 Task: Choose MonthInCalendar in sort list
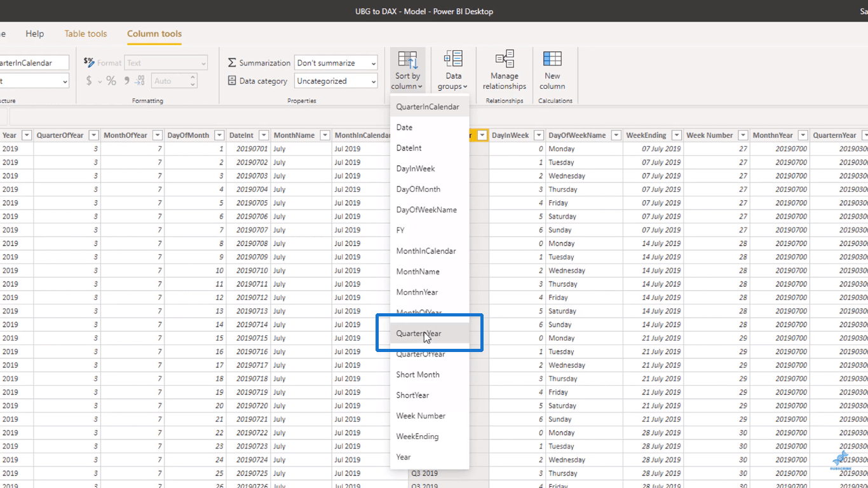[430, 251]
